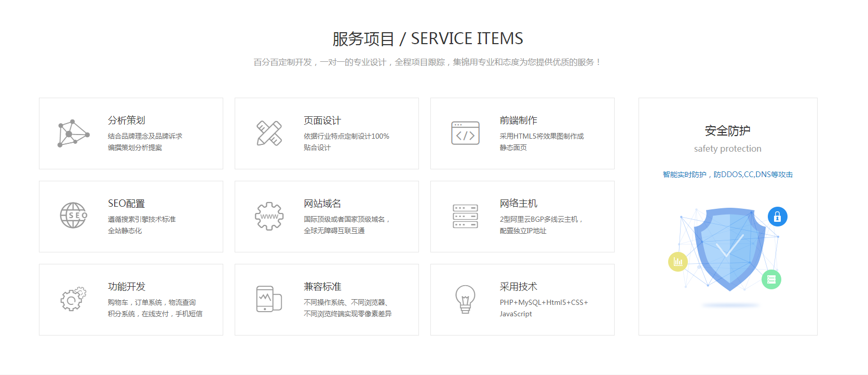
Task: Click the 遵循搜索引擎技术标准 text
Action: coord(142,219)
